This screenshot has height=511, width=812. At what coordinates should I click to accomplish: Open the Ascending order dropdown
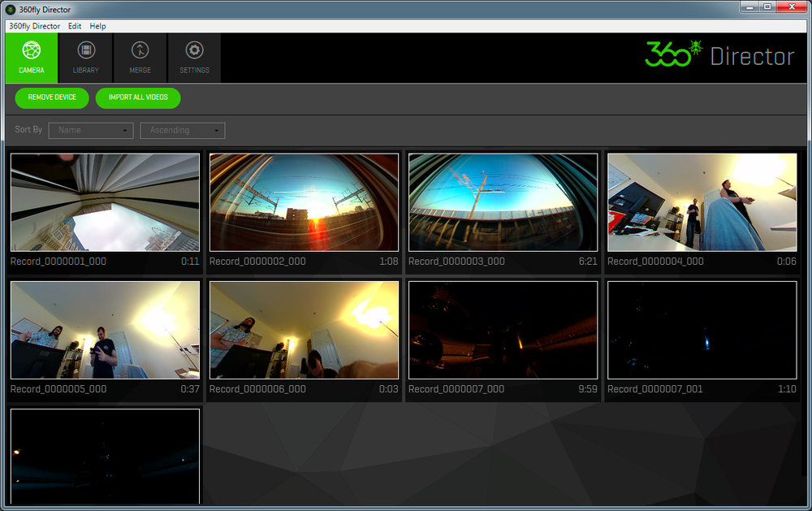[182, 130]
